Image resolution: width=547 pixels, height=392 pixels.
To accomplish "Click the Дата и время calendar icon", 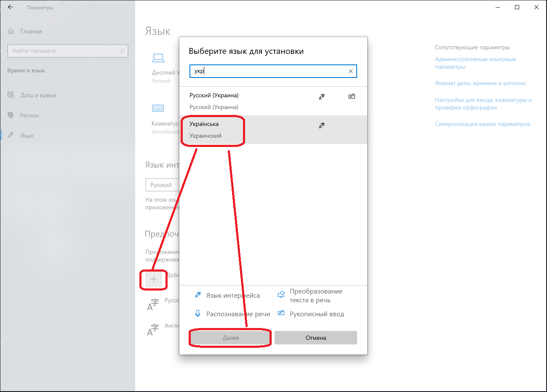I will point(11,95).
